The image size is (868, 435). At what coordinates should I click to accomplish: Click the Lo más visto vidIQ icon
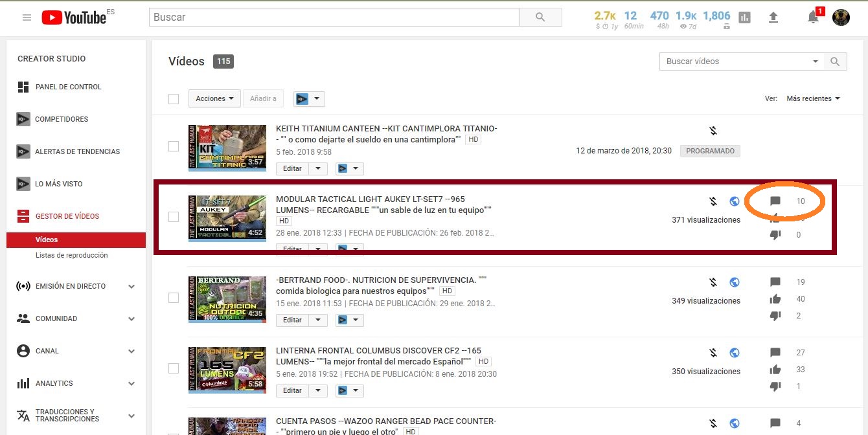pyautogui.click(x=23, y=184)
